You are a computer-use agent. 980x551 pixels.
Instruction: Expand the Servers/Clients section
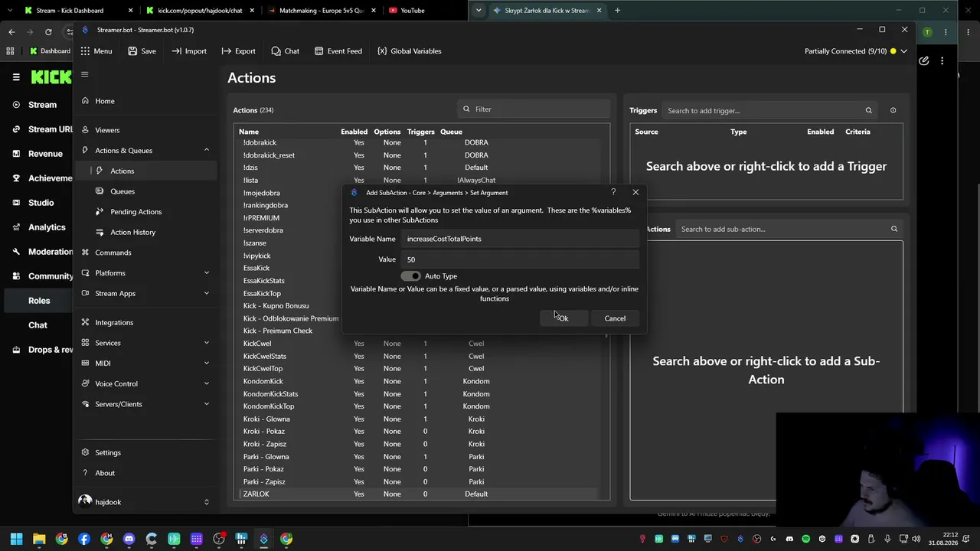206,404
